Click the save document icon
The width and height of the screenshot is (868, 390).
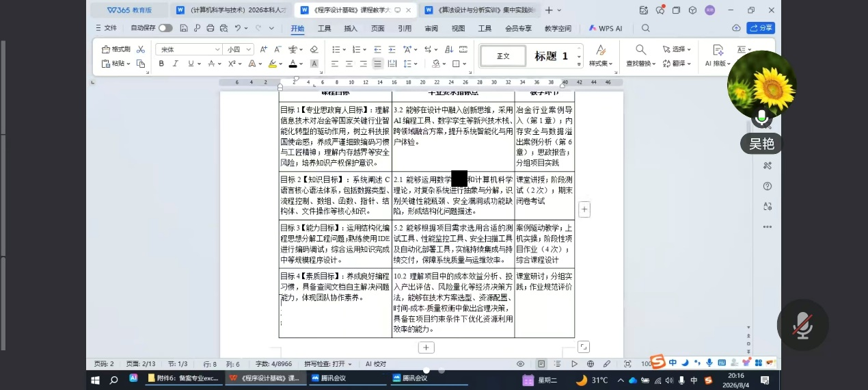point(184,28)
